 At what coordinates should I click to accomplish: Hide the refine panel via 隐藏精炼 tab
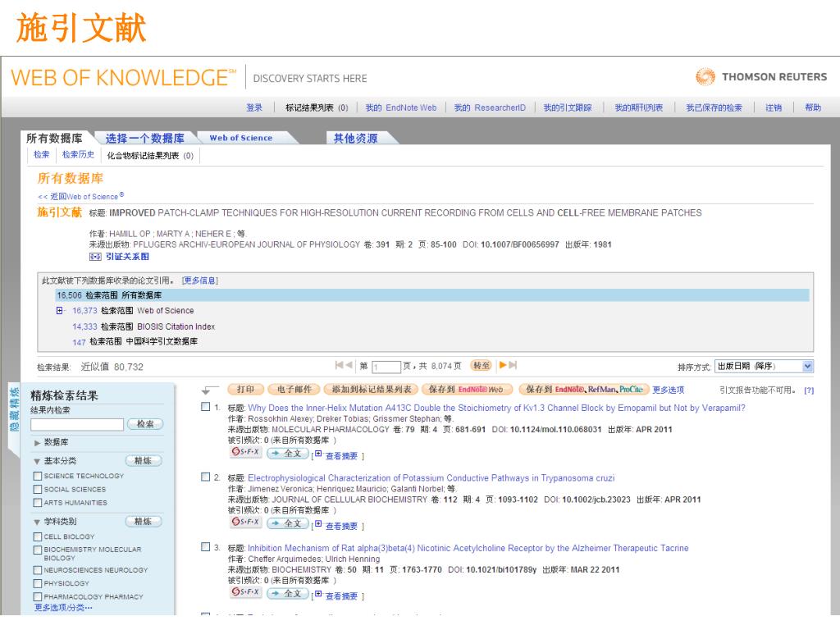point(14,409)
